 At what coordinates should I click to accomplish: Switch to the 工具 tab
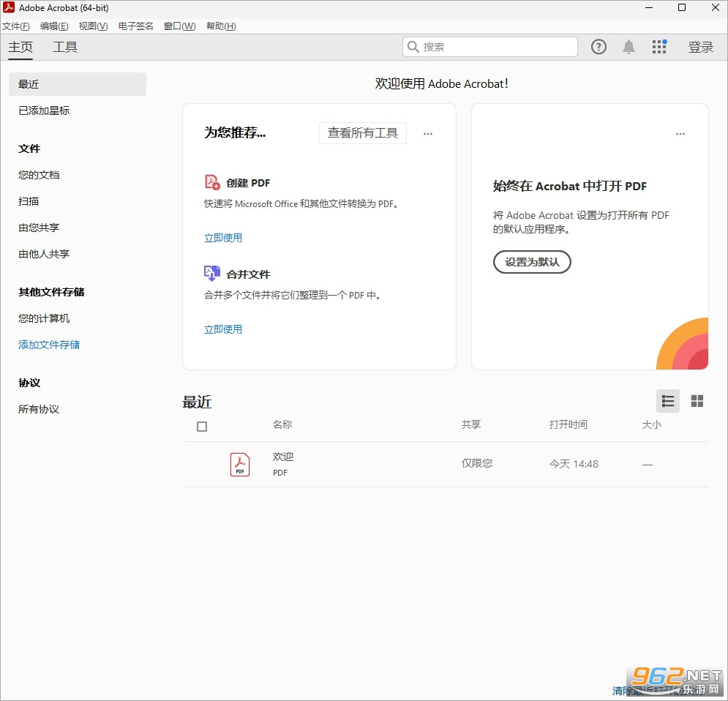tap(65, 47)
